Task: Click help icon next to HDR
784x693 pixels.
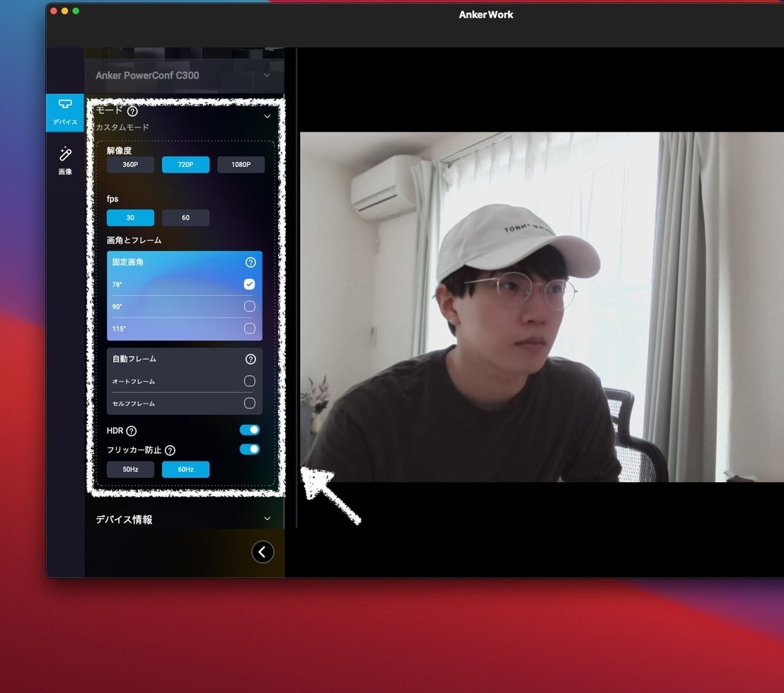Action: tap(132, 431)
